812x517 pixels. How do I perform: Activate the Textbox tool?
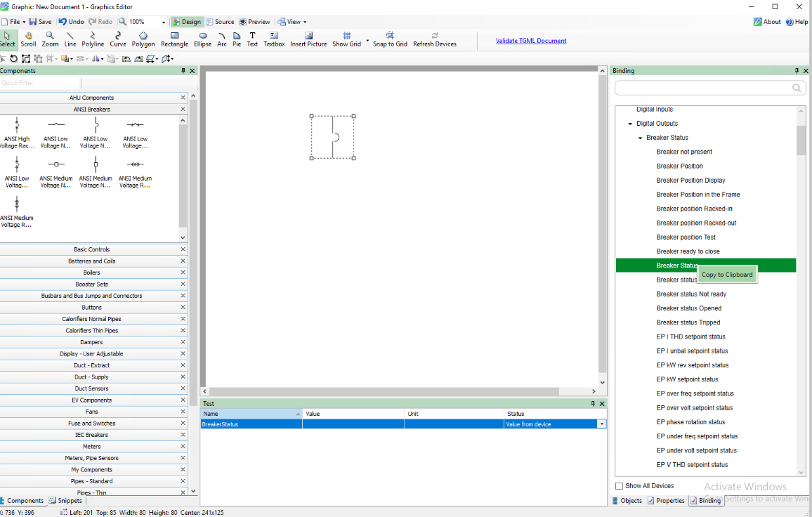[274, 39]
